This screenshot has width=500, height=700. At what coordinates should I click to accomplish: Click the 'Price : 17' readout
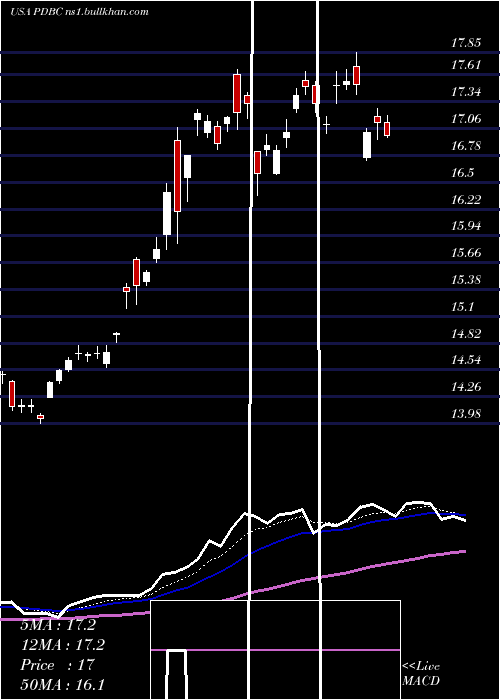(57, 665)
